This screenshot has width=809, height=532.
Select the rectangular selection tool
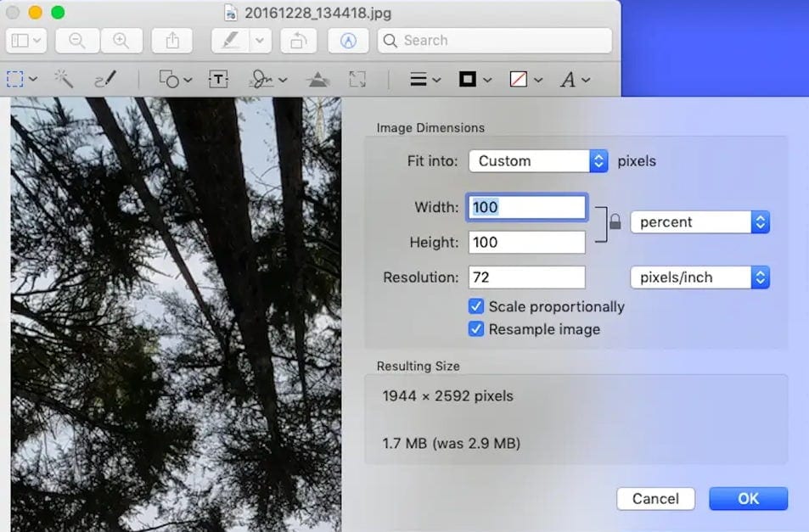[x=15, y=79]
